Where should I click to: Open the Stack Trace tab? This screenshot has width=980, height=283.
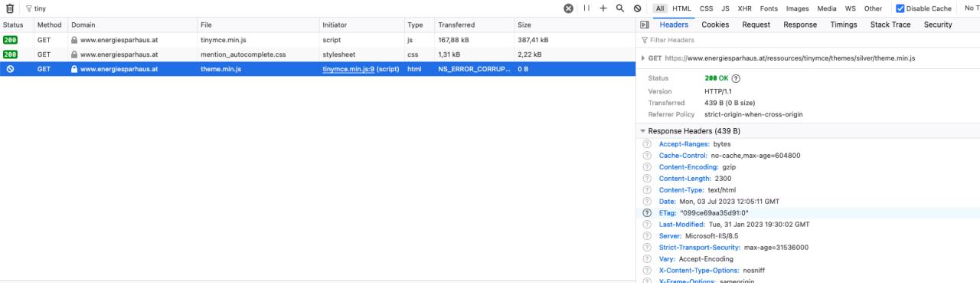pyautogui.click(x=890, y=25)
